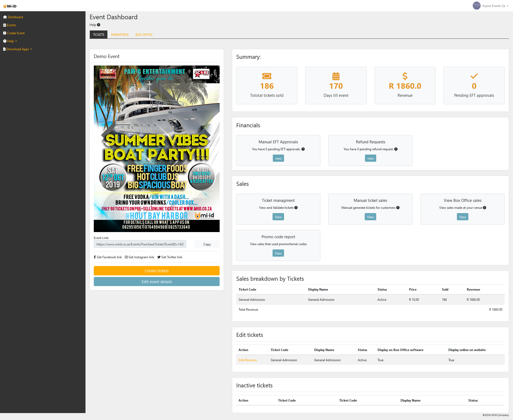Click info icon next to pending EFT approvals
The height and width of the screenshot is (420, 513).
[x=303, y=149]
